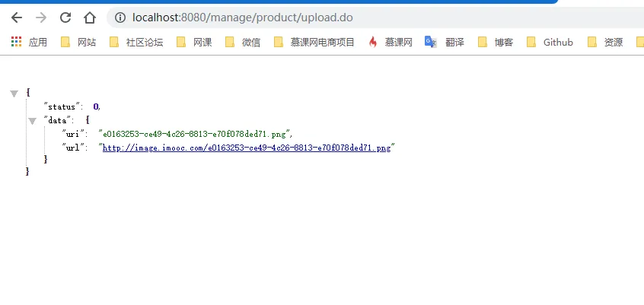Click the forward navigation arrow
This screenshot has width=644, height=305.
tap(41, 17)
